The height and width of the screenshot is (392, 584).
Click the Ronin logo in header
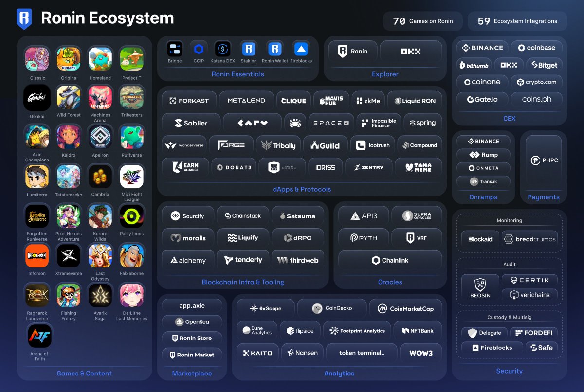[24, 19]
